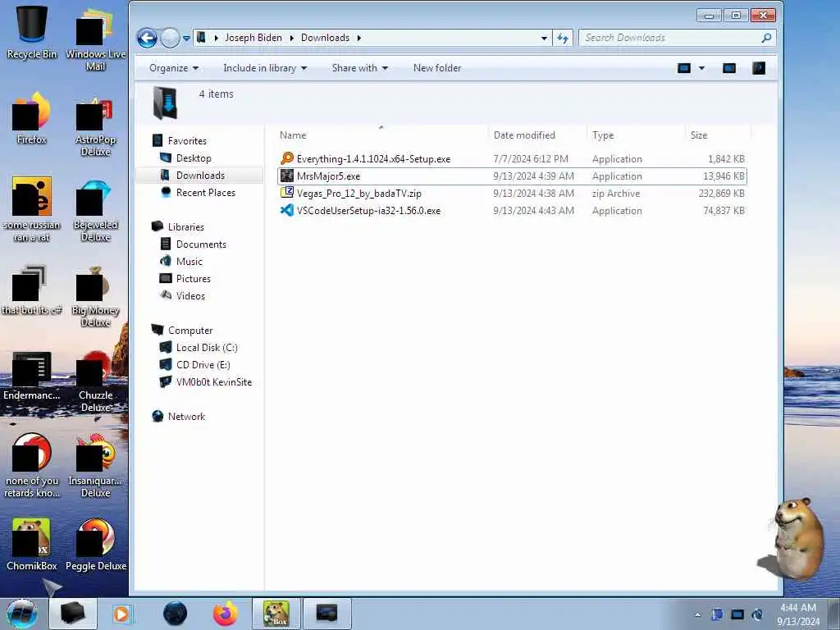Expand the address bar history dropdown
Screen dimensions: 840x630
pos(544,38)
